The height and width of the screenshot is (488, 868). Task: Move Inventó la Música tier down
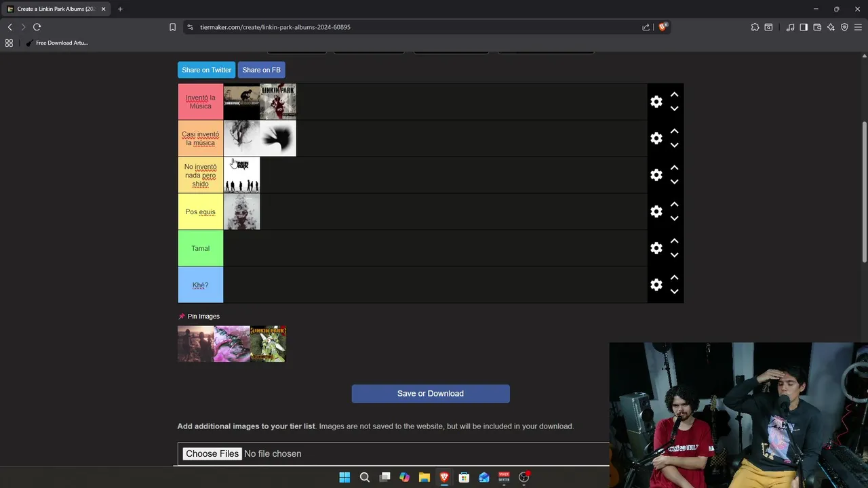(674, 108)
